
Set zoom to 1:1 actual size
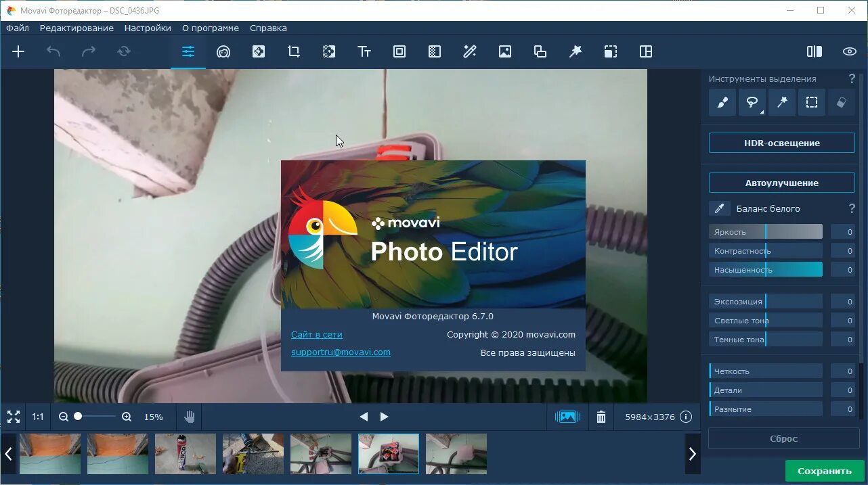38,417
